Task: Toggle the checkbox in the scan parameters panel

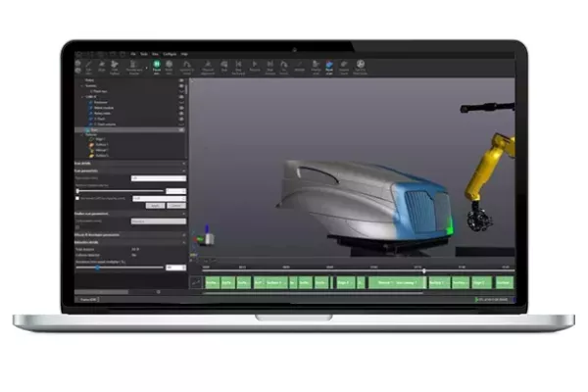Action: [x=78, y=198]
